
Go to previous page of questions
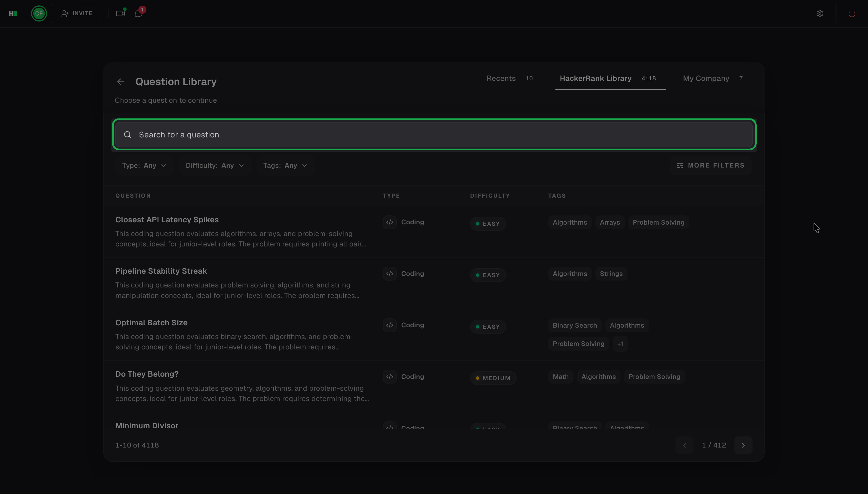coord(684,445)
